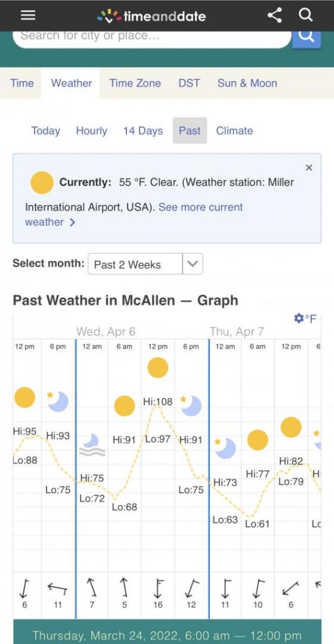Open the Hourly forecast view
Screen dimensions: 334x644
pos(92,131)
